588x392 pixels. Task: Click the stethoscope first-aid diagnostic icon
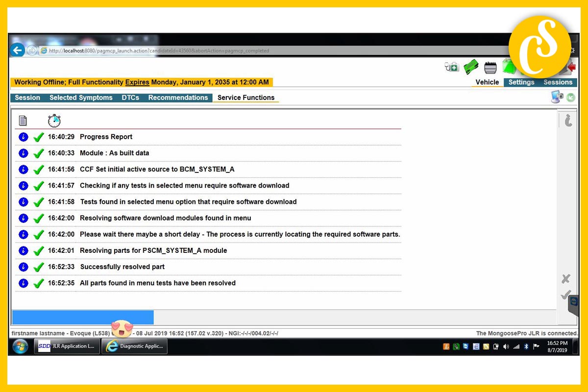[451, 67]
